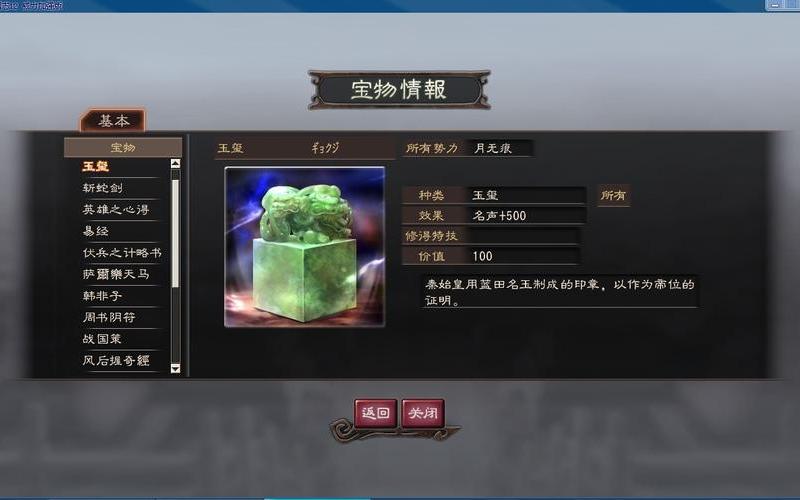The image size is (800, 500).
Task: Pick 萨爾樂天马 in the list
Action: (117, 274)
